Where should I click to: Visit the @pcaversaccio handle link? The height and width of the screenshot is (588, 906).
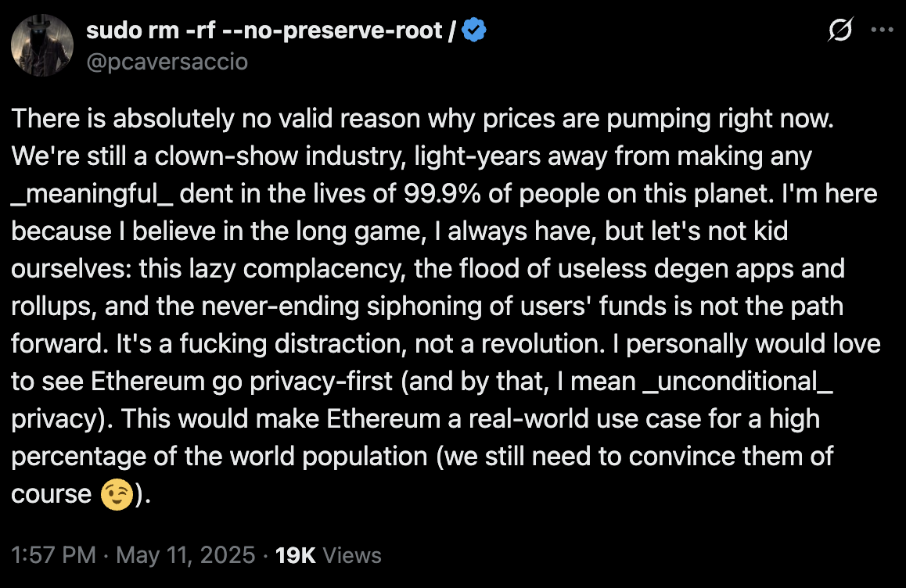click(x=167, y=62)
